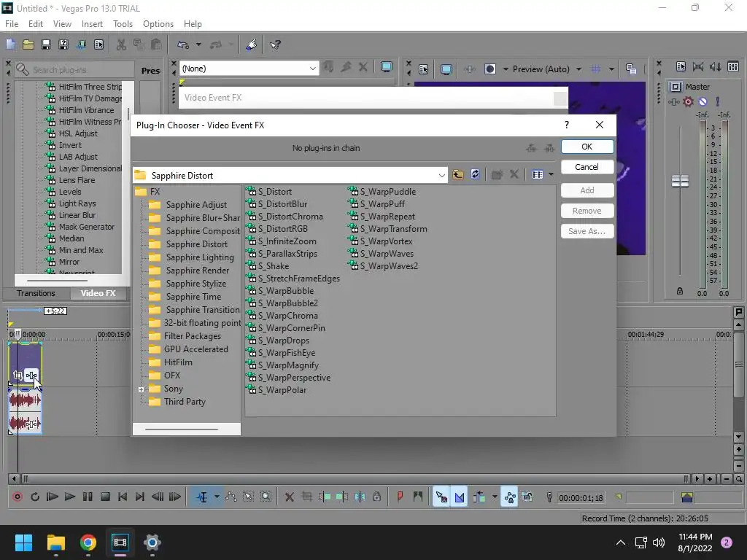Image resolution: width=747 pixels, height=560 pixels.
Task: Open the Overlays grid dropdown arrow
Action: 611,69
